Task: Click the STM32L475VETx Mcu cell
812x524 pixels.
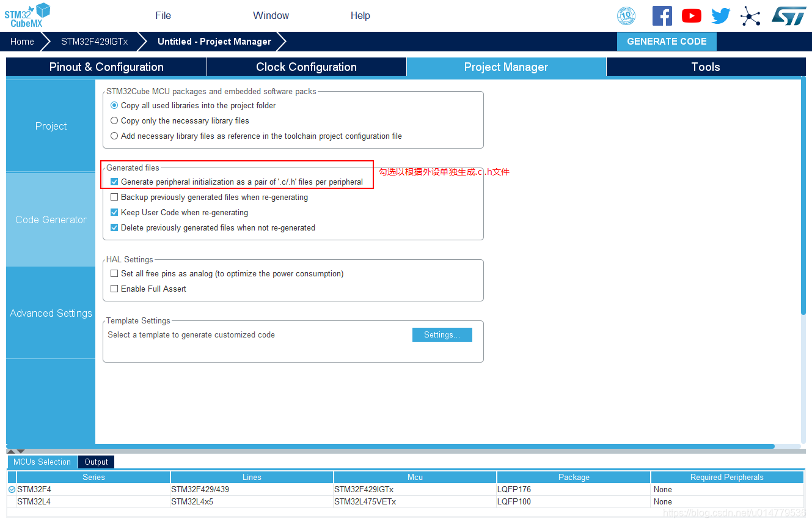Action: tap(415, 501)
